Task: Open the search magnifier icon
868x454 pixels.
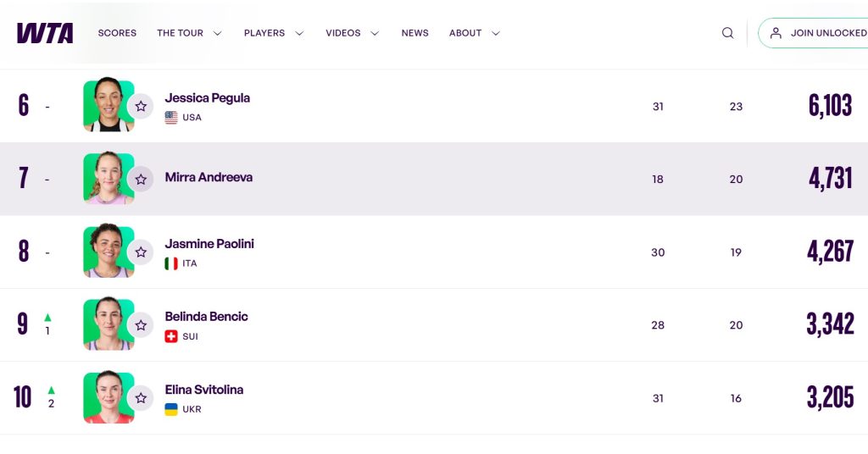Action: [727, 33]
